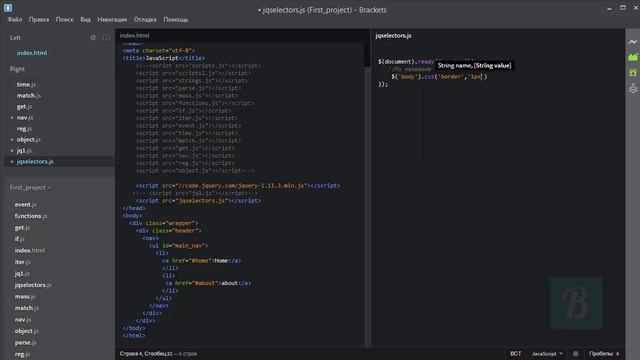
Task: Click the 'border' string in css call
Action: (x=451, y=77)
